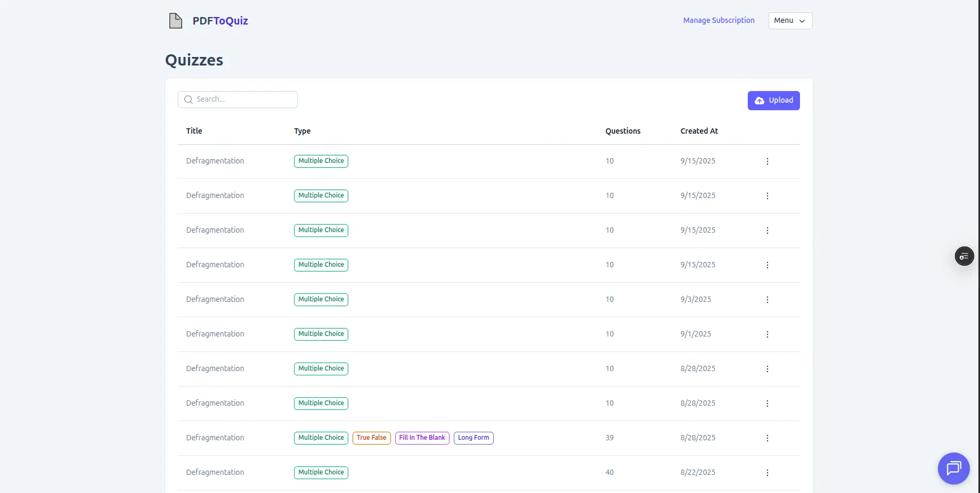Open the Defragmentation quiz with 39 questions

tap(215, 438)
